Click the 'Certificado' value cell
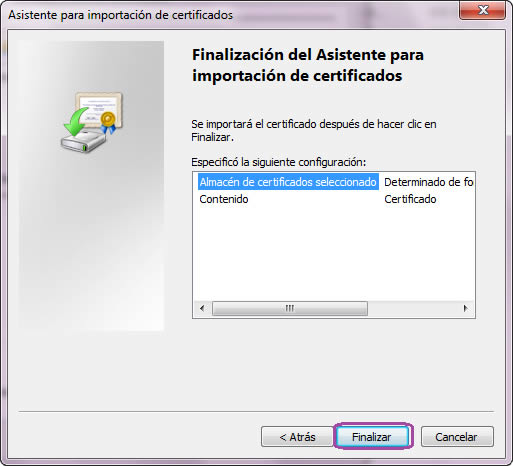 point(410,199)
